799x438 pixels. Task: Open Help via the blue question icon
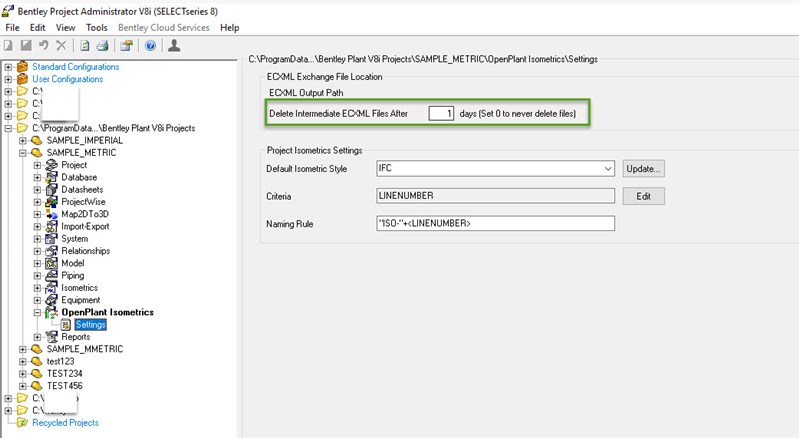[150, 46]
